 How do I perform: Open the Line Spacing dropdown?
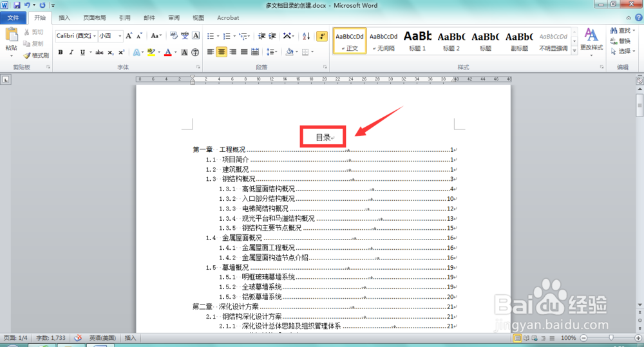coord(272,52)
